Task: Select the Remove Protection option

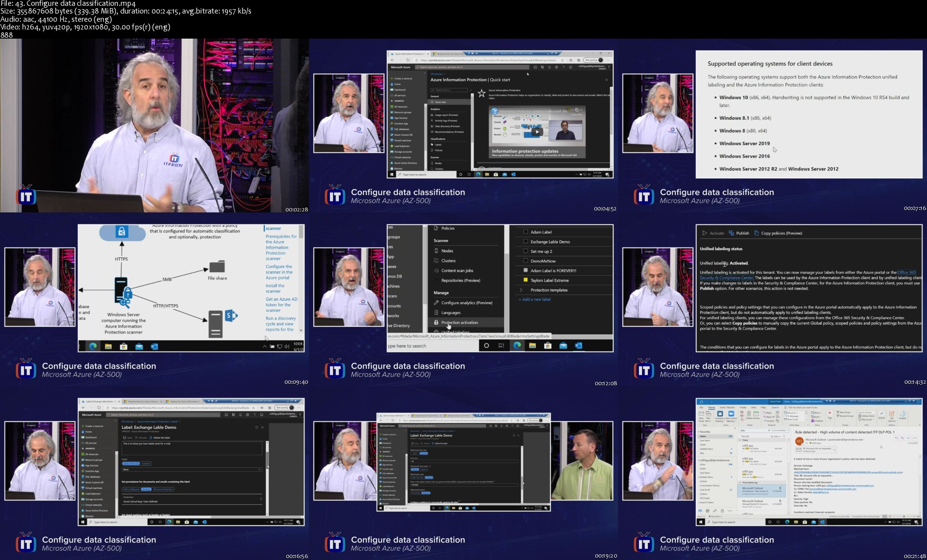Action: click(163, 490)
